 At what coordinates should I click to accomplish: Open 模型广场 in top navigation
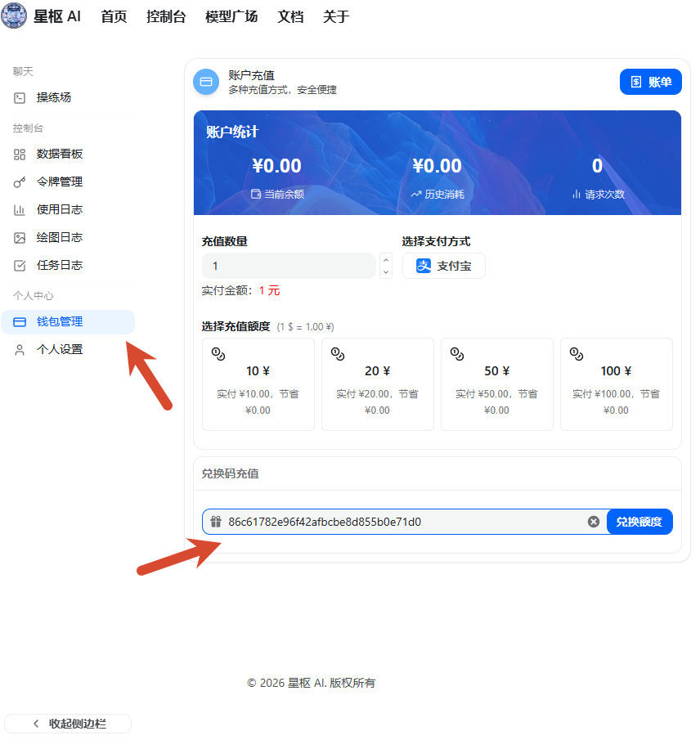click(x=231, y=16)
